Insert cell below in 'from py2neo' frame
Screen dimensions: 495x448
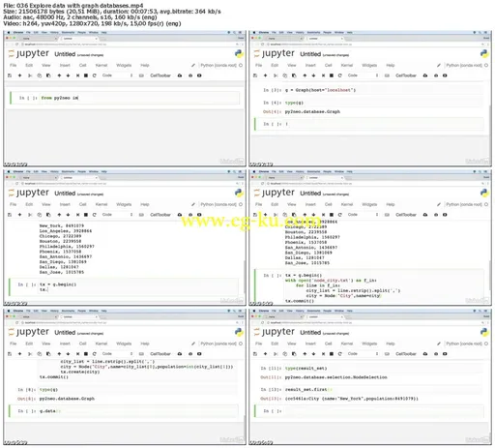[x=19, y=75]
